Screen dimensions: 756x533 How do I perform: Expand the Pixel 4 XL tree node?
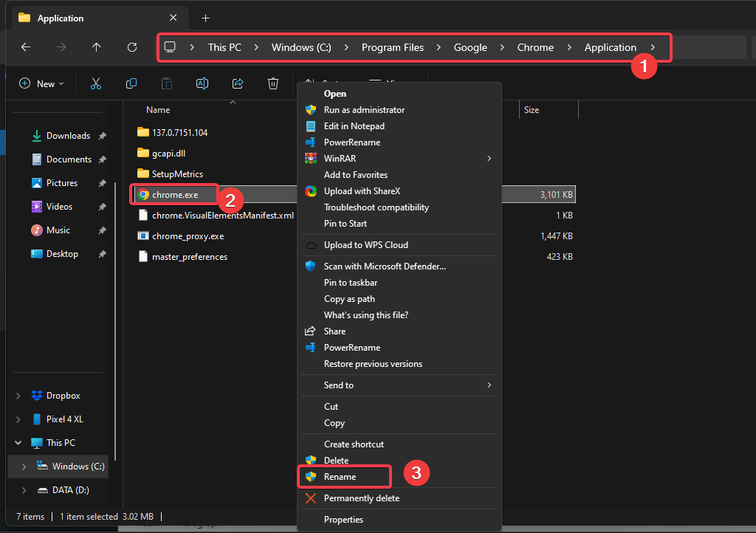pyautogui.click(x=18, y=419)
